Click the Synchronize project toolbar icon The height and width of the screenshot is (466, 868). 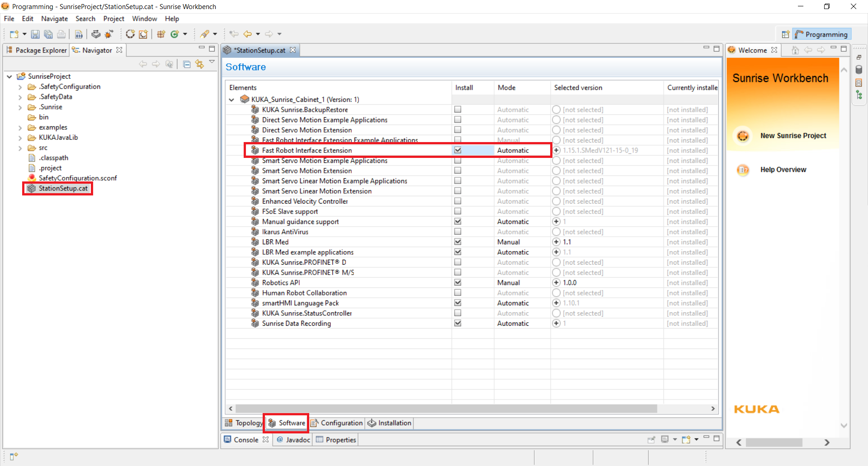96,34
